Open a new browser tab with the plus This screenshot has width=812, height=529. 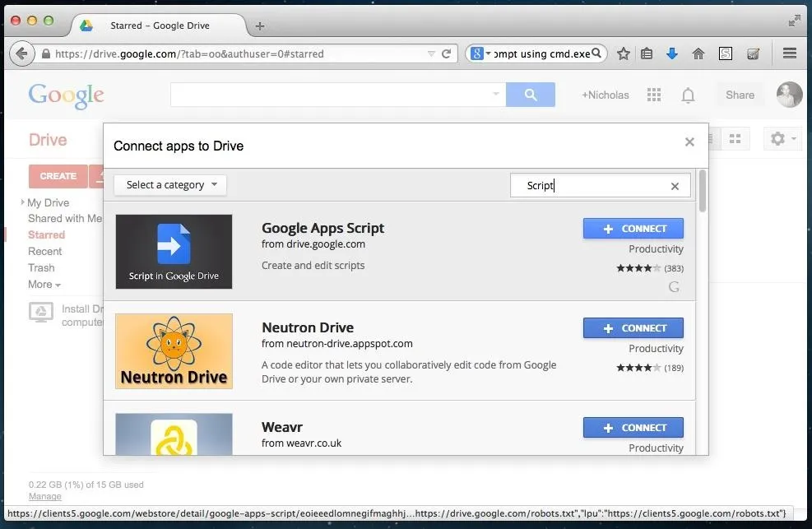pyautogui.click(x=260, y=26)
